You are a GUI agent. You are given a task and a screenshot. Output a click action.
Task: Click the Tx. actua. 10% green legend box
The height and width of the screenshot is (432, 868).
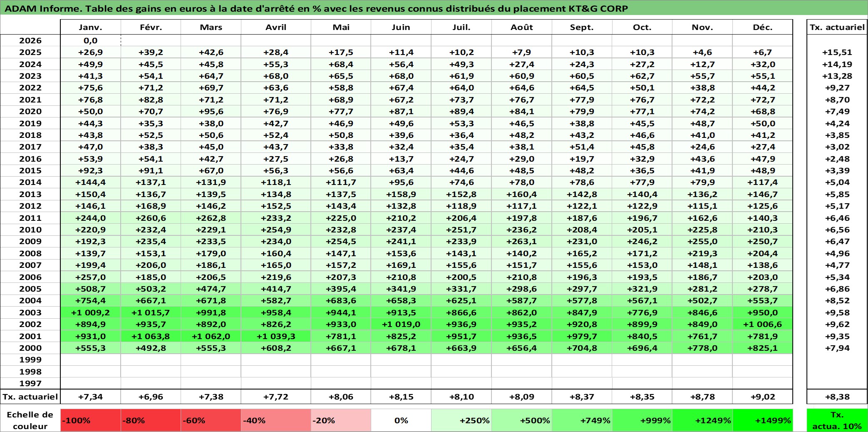(x=837, y=420)
